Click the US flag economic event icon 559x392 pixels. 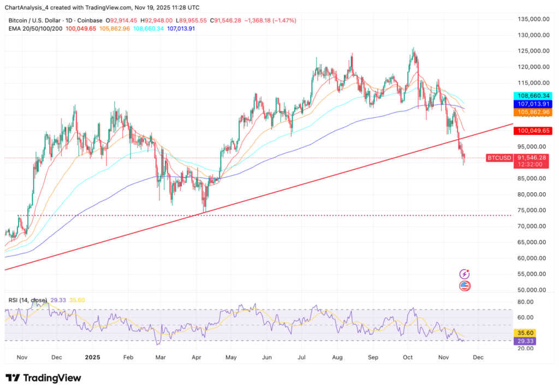click(465, 286)
